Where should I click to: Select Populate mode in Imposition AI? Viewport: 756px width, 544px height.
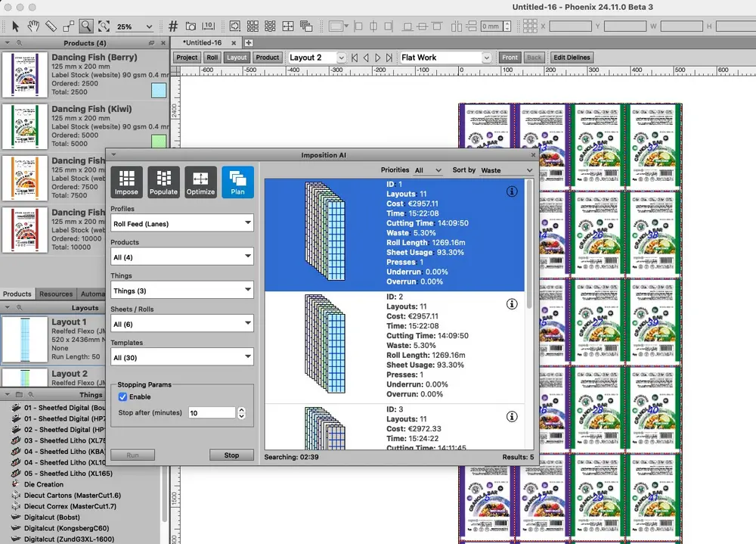point(163,182)
